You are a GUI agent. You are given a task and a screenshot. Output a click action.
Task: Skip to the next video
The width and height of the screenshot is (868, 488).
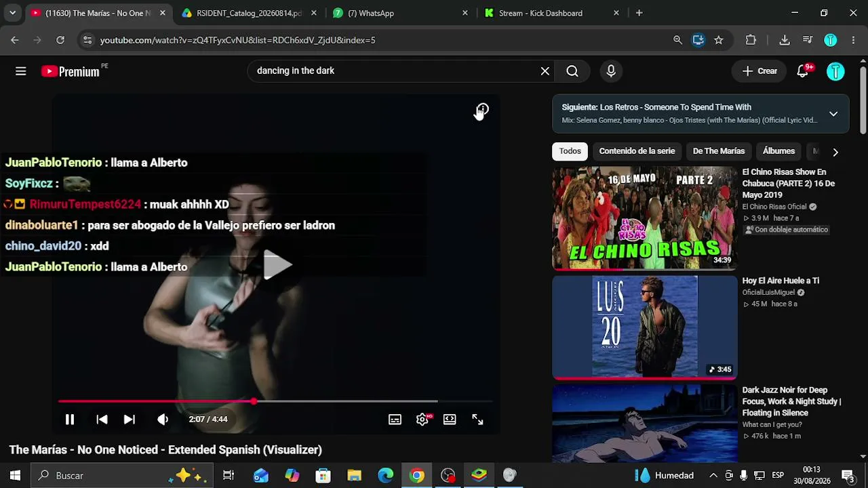130,420
